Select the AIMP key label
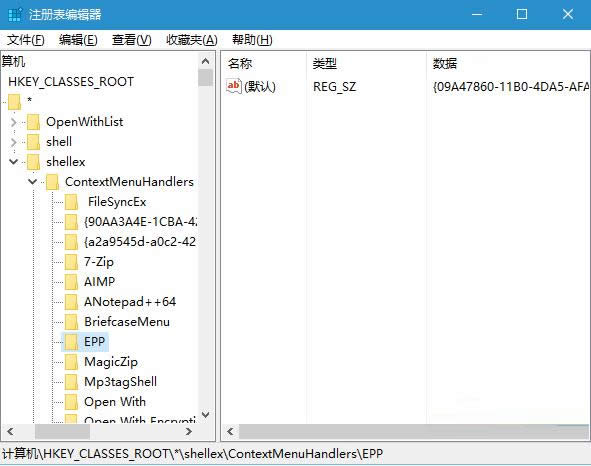Viewport: 591px width, 466px height. click(x=100, y=282)
